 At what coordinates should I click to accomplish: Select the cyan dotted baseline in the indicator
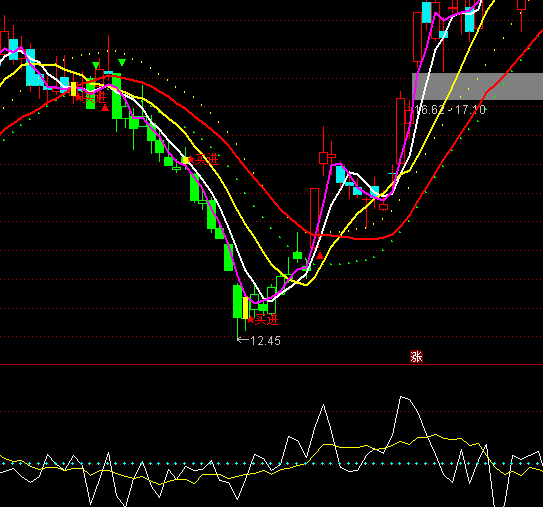(272, 463)
